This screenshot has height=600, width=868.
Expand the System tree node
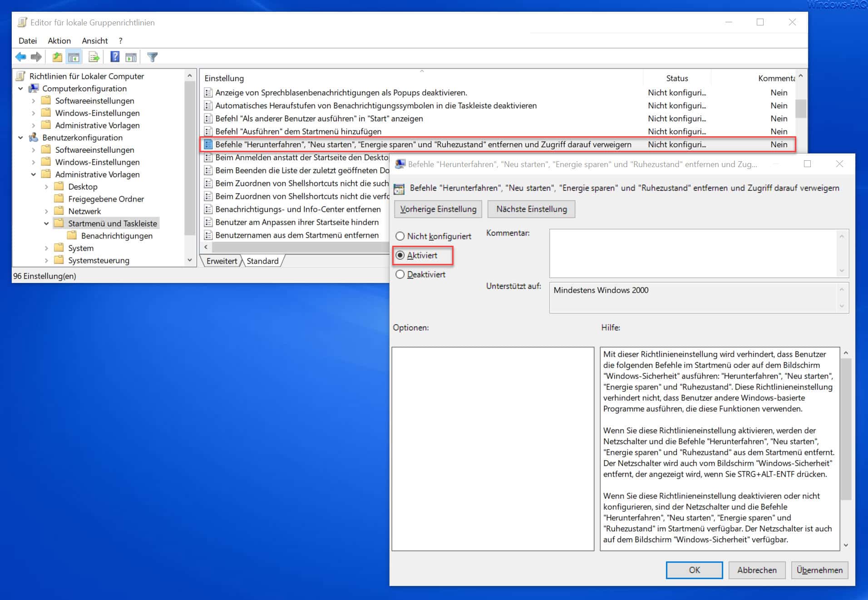pyautogui.click(x=46, y=248)
